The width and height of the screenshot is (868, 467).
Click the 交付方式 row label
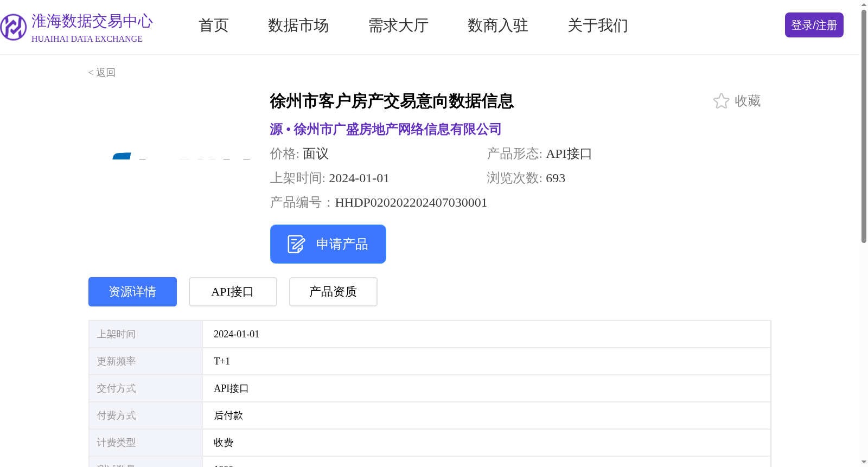pyautogui.click(x=116, y=388)
